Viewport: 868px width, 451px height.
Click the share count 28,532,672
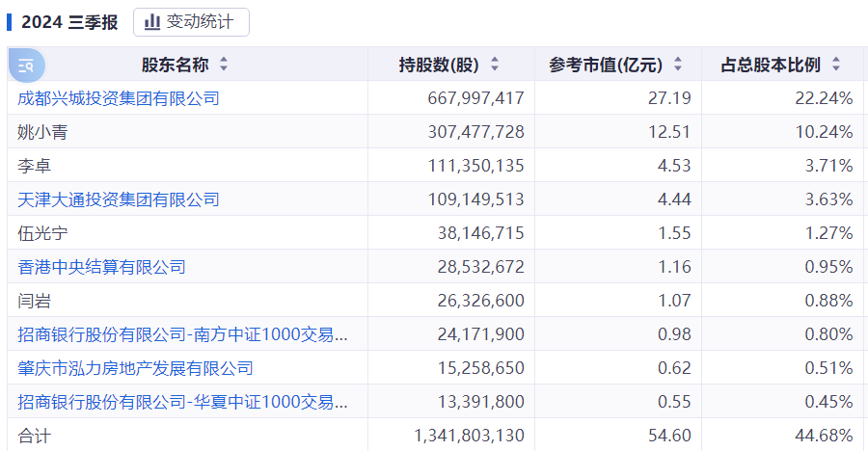coord(481,267)
